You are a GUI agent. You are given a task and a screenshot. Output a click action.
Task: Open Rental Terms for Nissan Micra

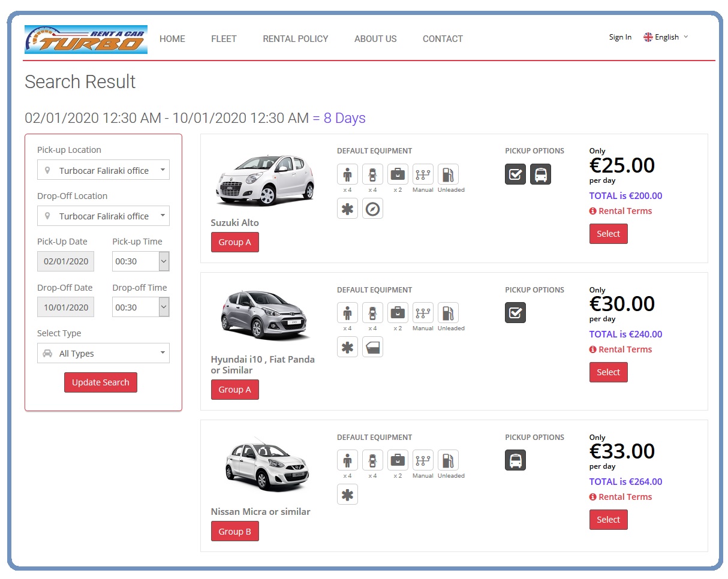625,497
